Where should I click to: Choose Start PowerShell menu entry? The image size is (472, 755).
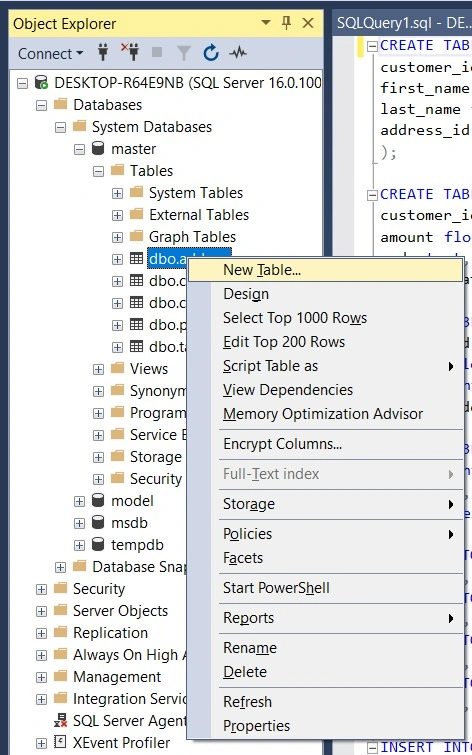point(325,588)
